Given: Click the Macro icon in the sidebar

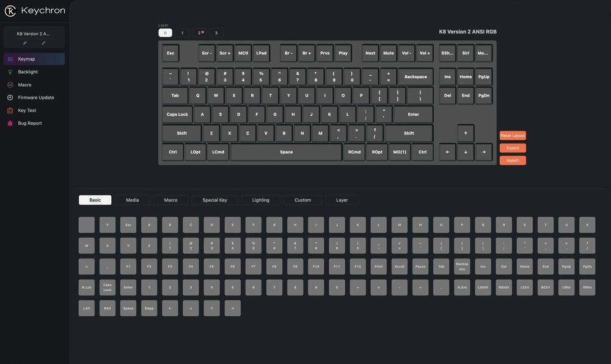Looking at the screenshot, I should click(x=10, y=84).
